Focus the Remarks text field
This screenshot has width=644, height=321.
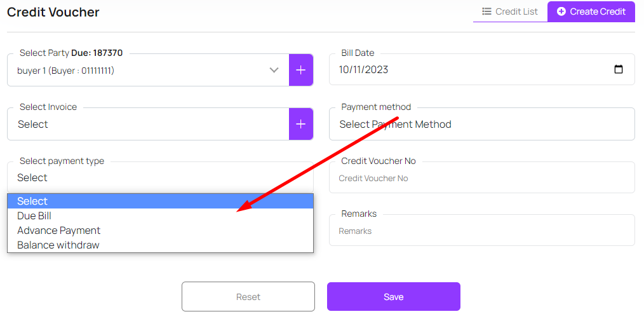point(481,231)
